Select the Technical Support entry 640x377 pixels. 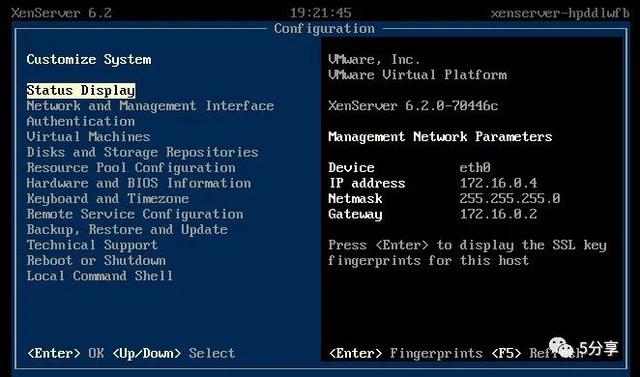point(92,245)
